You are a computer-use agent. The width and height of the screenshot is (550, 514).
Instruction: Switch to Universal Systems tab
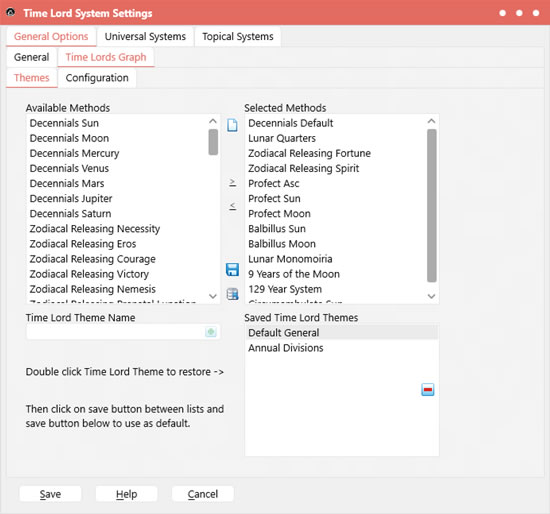145,36
